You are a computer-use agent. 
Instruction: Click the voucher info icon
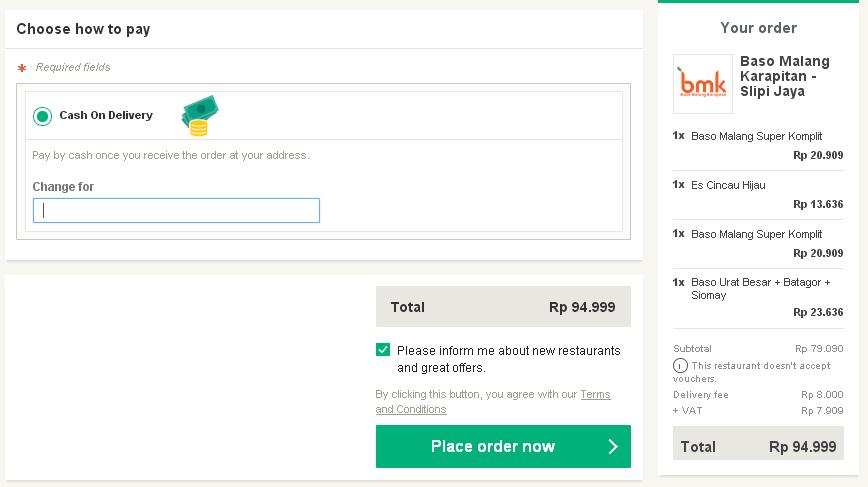pos(679,366)
